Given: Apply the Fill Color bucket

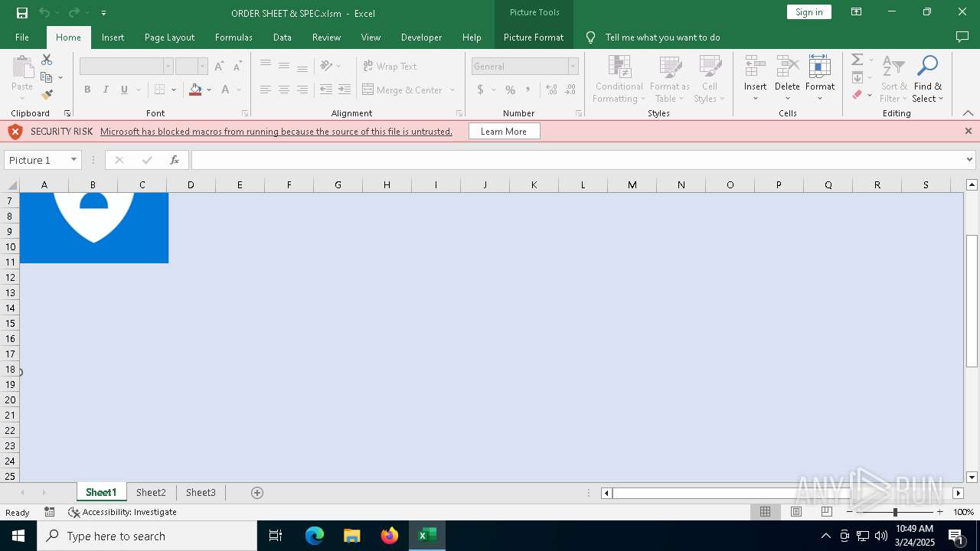Looking at the screenshot, I should (195, 90).
